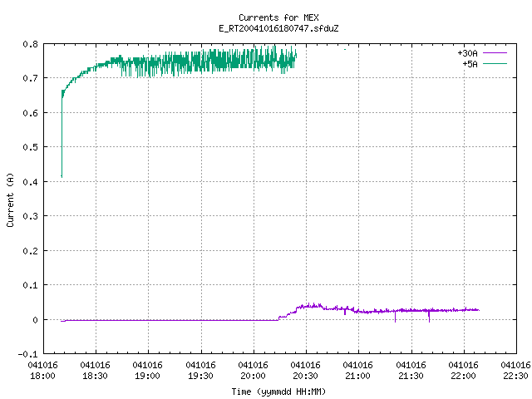Click the purple +30A legend line sample
532x399 pixels.
click(x=495, y=53)
